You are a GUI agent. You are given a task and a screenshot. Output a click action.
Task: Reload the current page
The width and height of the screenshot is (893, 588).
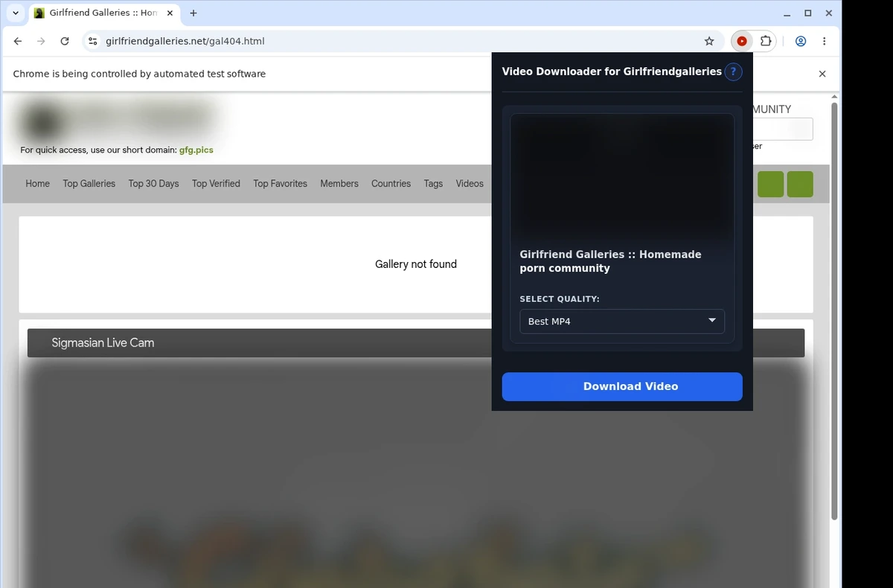(65, 42)
